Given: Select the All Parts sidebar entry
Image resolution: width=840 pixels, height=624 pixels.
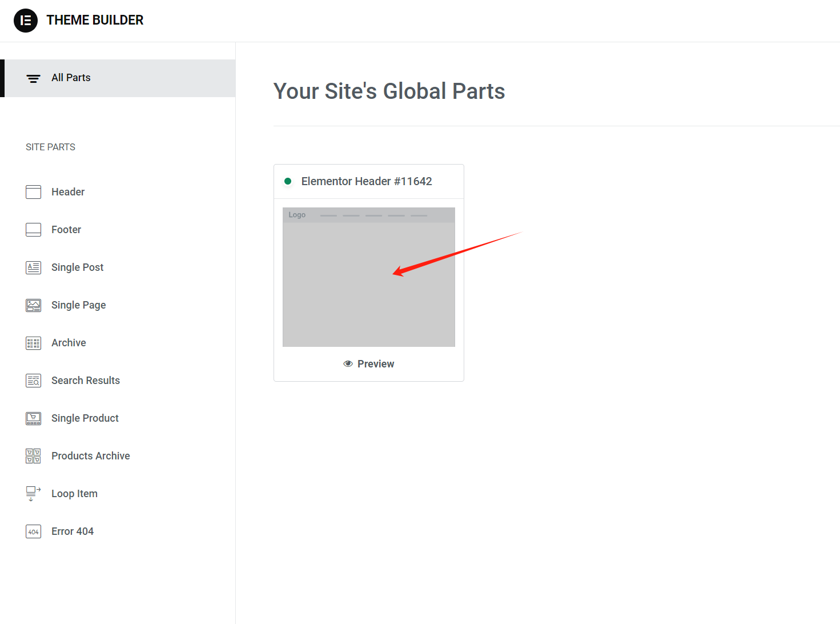Looking at the screenshot, I should (x=71, y=78).
